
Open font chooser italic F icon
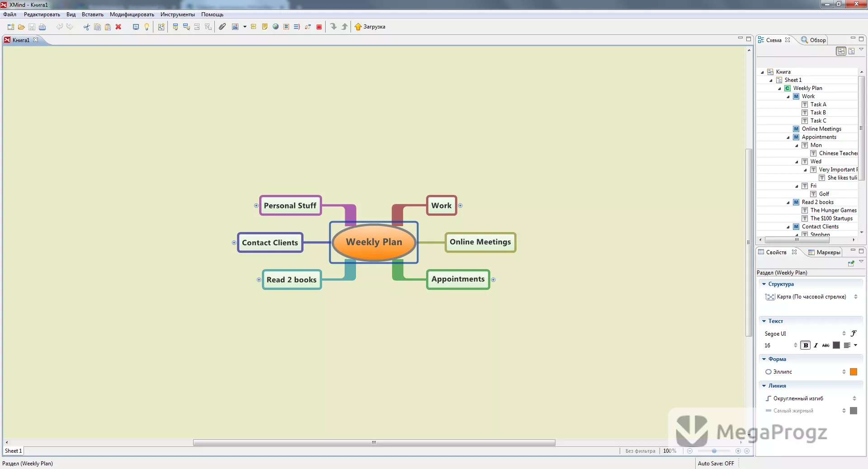(854, 333)
